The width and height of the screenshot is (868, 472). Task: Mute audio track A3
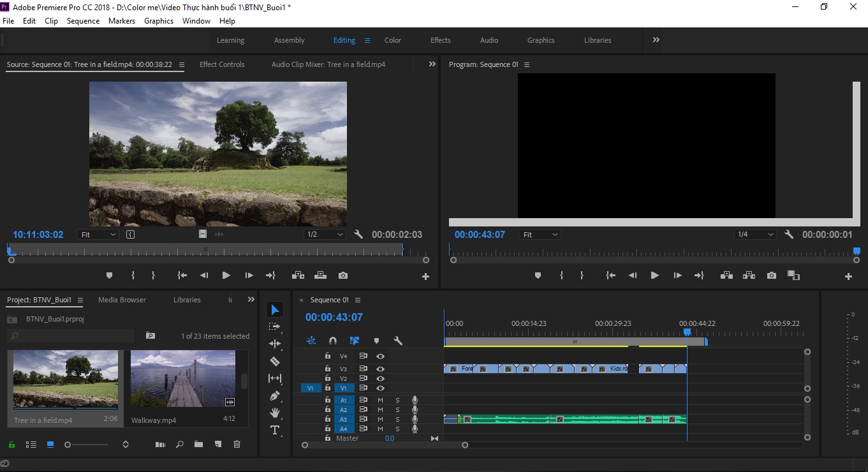click(380, 419)
